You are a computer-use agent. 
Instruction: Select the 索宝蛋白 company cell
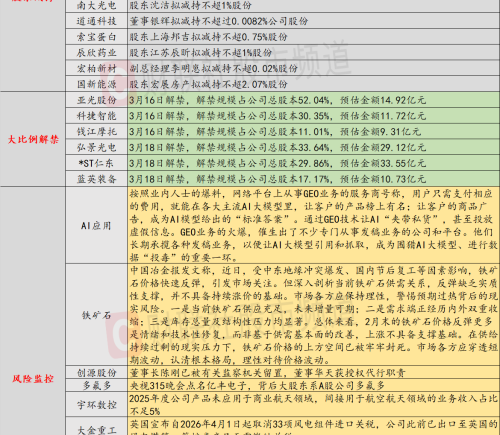96,37
